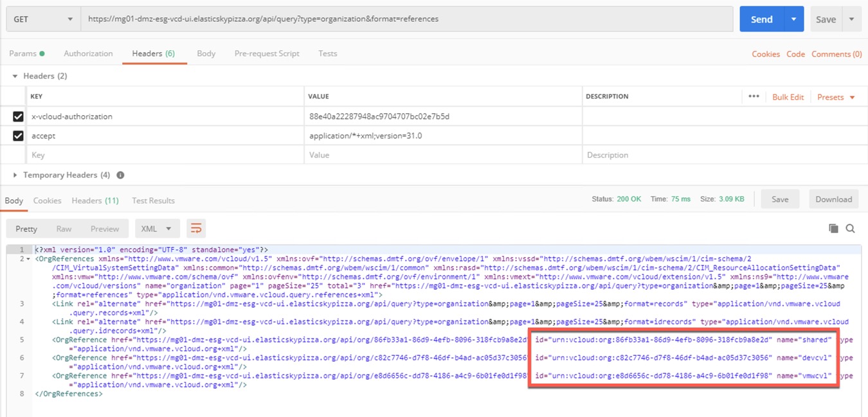This screenshot has height=417, width=868.
Task: Click the request URL input field
Action: 406,19
